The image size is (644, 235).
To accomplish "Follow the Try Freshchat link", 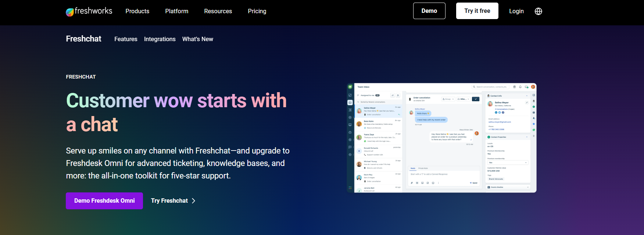I will pos(173,201).
